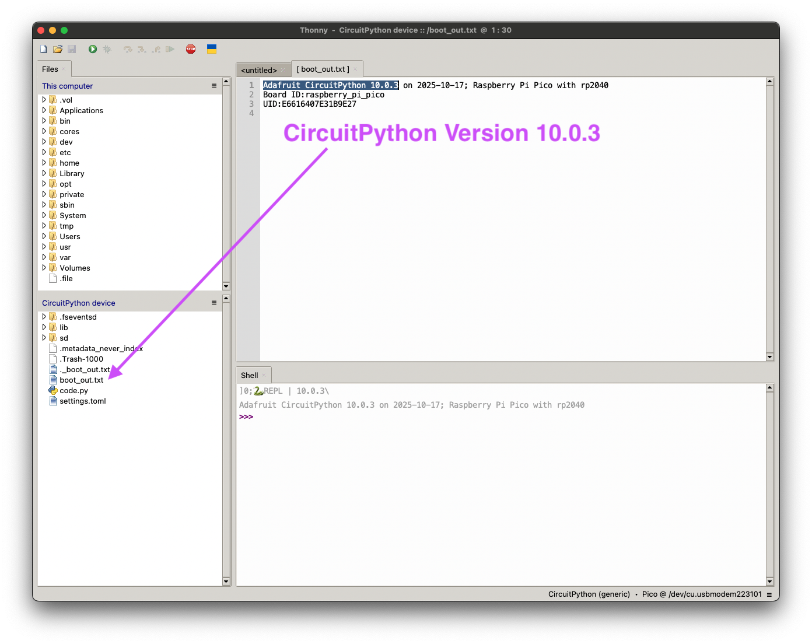Expand the sd folder on device
Screen dimensions: 812x644
[44, 338]
